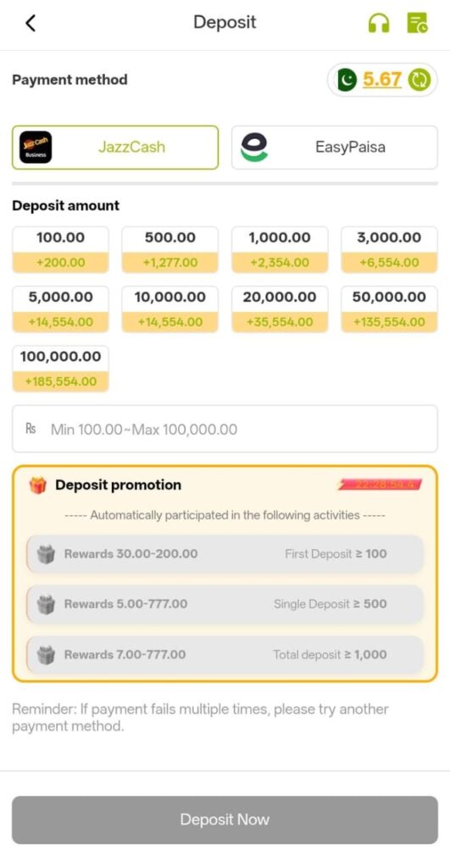Open deposit history record icon
Image resolution: width=450 pixels, height=868 pixels.
click(417, 23)
